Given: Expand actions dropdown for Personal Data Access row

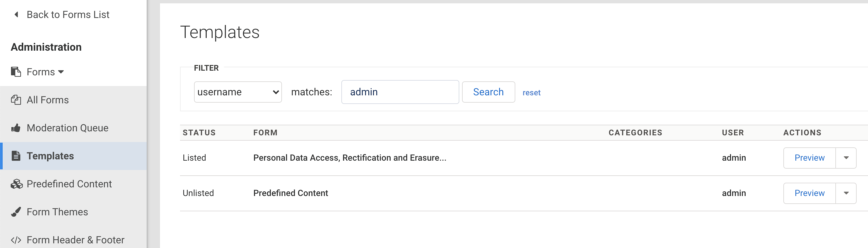Looking at the screenshot, I should 846,158.
